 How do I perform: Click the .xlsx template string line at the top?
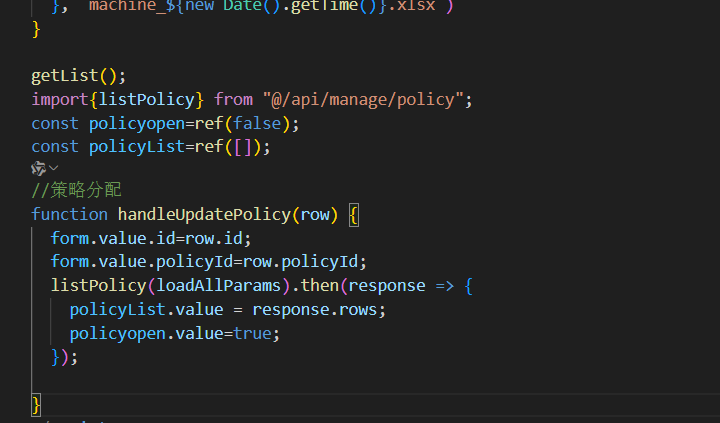[x=253, y=6]
